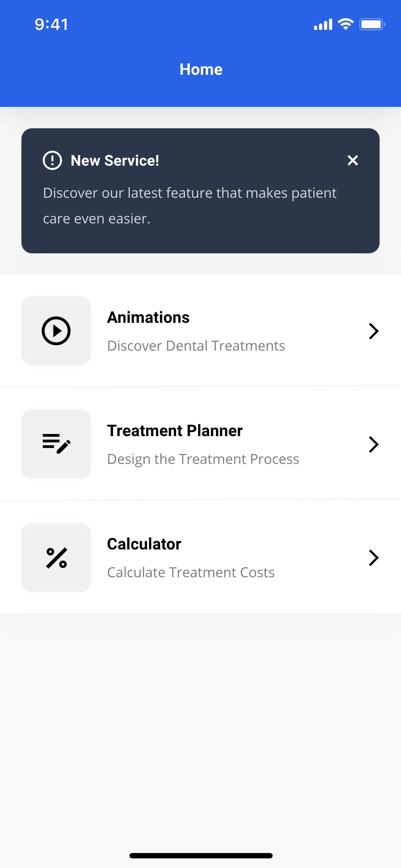Image resolution: width=401 pixels, height=868 pixels.
Task: Tap the New Service! heading
Action: point(115,160)
